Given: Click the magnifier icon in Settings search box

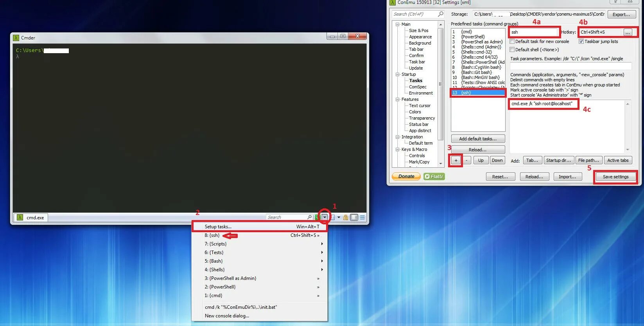Looking at the screenshot, I should coord(440,14).
